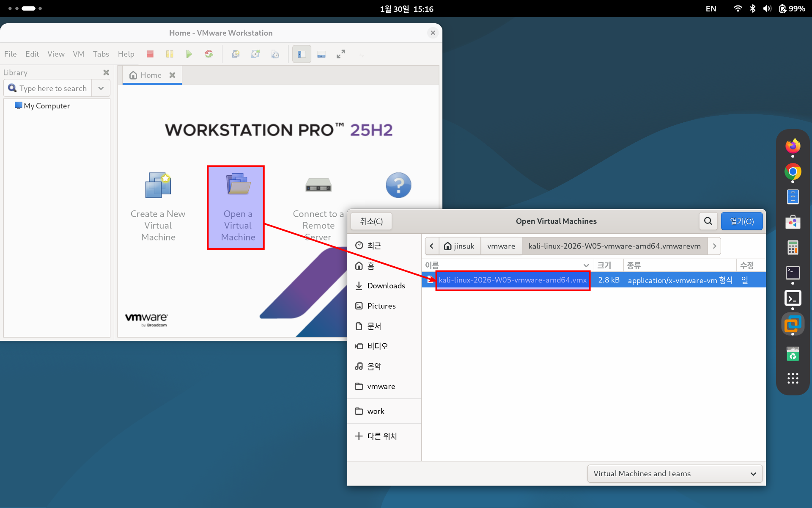Image resolution: width=812 pixels, height=508 pixels.
Task: Open 비디오 videos in dialog sidebar
Action: pos(384,346)
